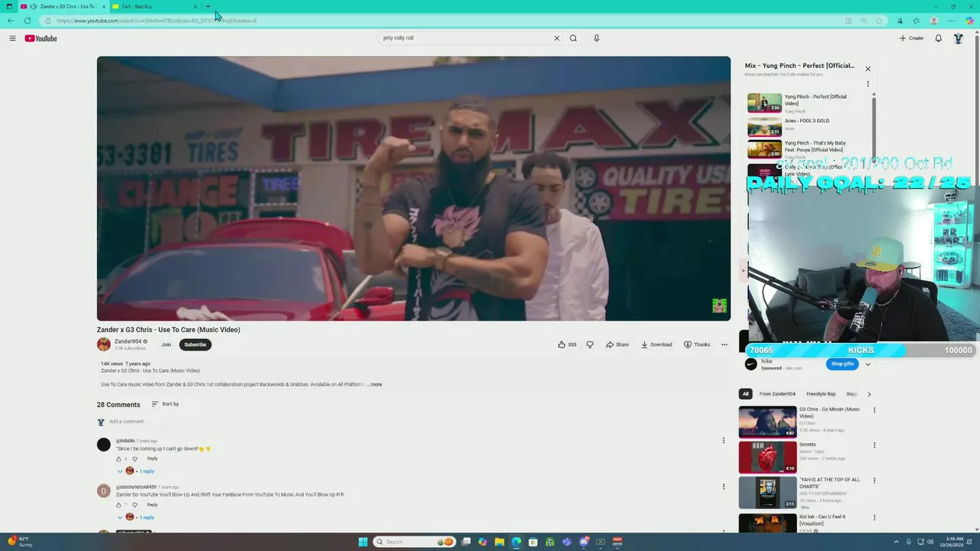Open options for YAH IS AT THE TOP video
Screen dimensions: 980x551
(874, 481)
